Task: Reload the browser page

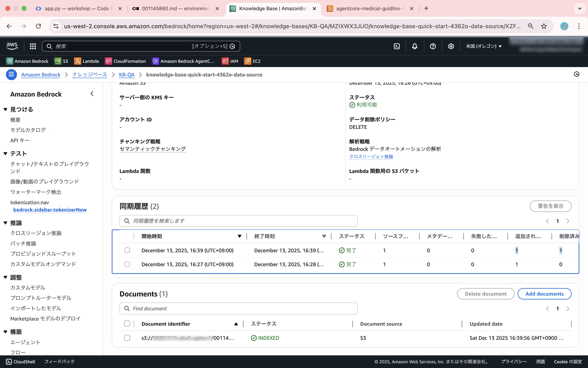Action: pyautogui.click(x=38, y=26)
